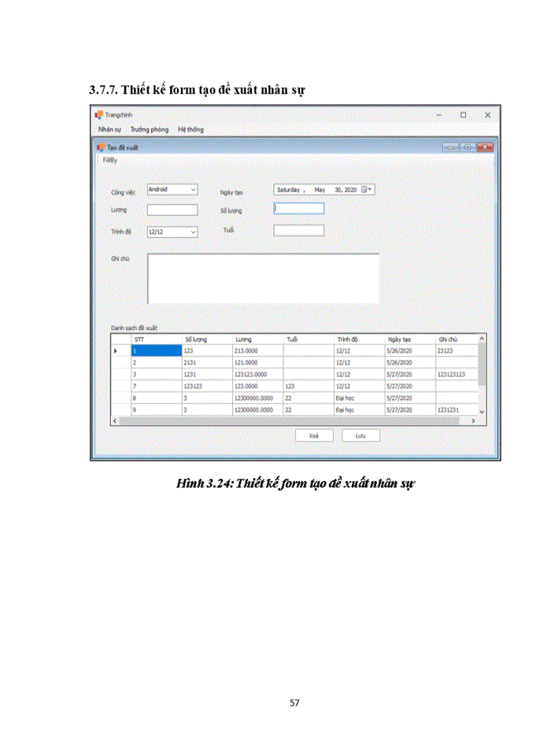Open the Hệ thống menu
This screenshot has width=551, height=756.
pyautogui.click(x=190, y=130)
